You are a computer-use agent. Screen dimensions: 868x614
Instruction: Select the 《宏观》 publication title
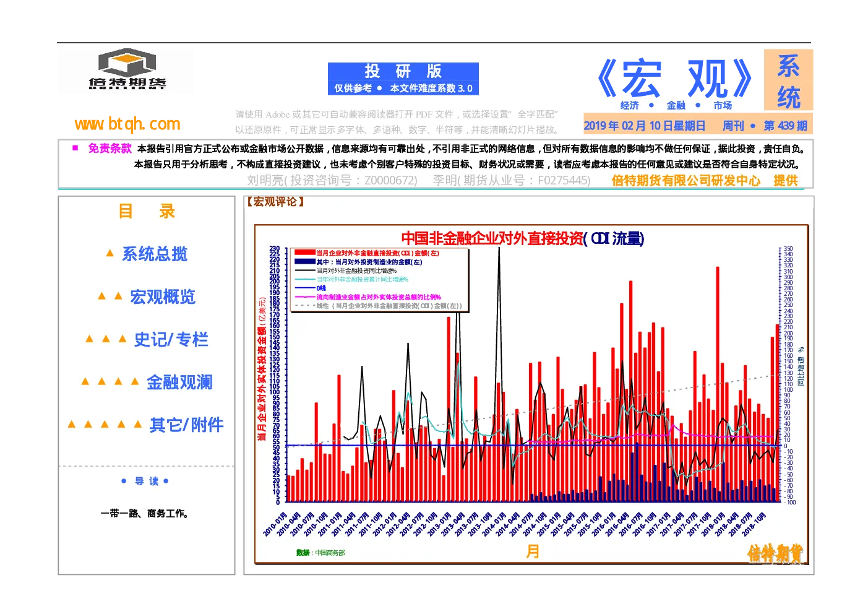pyautogui.click(x=674, y=79)
